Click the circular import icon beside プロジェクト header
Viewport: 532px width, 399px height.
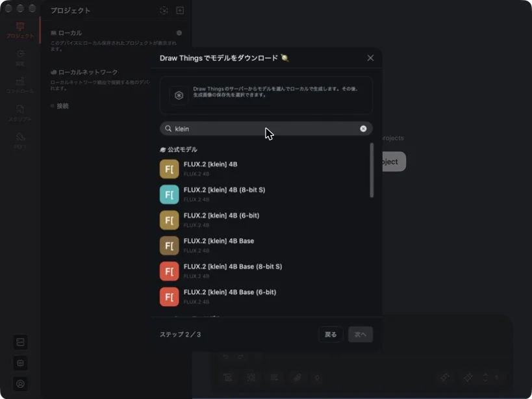click(x=164, y=10)
